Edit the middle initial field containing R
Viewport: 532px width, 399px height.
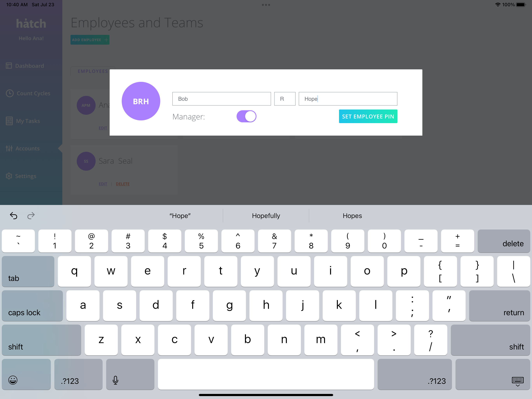tap(285, 99)
